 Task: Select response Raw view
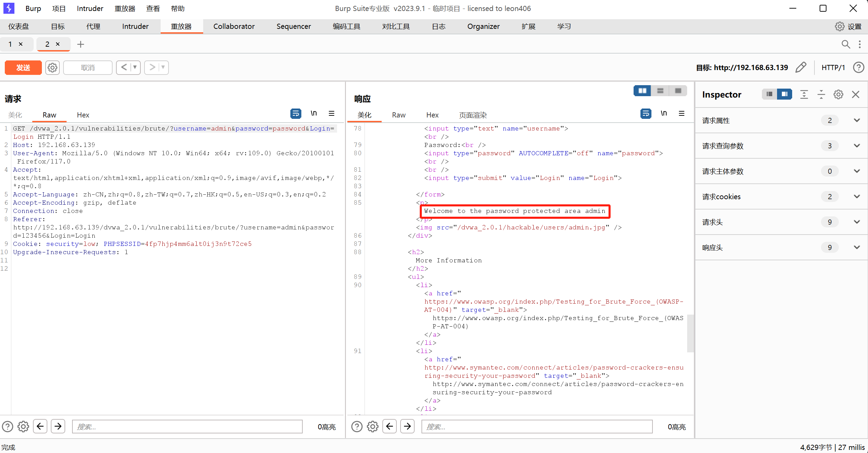coord(398,115)
